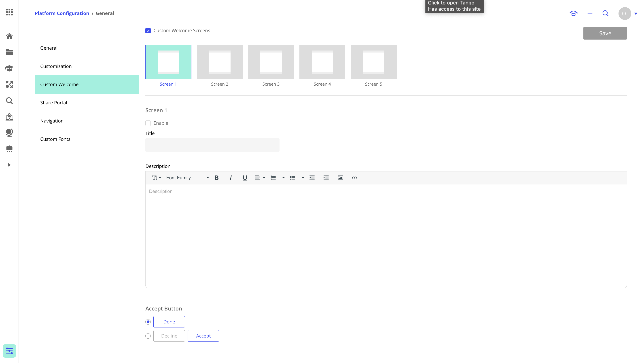Screen dimensions: 644x363
Task: Uncheck the Custom Welcome Screens checkbox
Action: tap(148, 30)
